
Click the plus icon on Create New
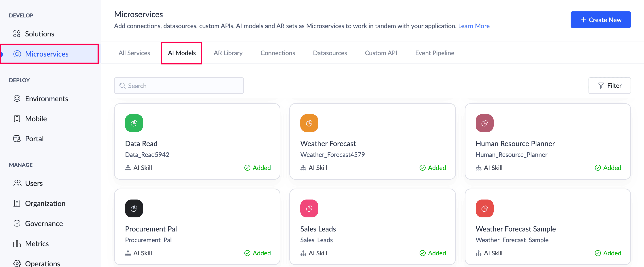[583, 20]
